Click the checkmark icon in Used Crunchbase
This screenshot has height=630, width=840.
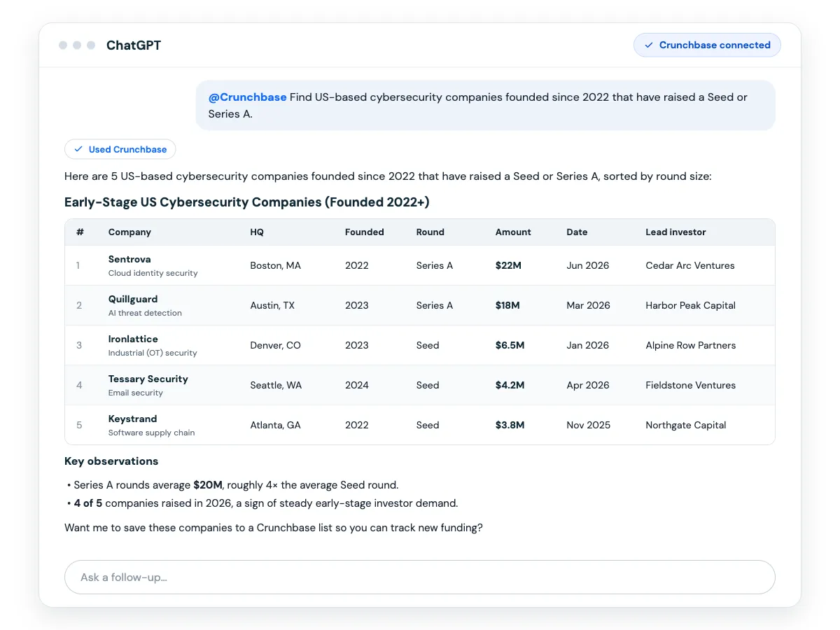pyautogui.click(x=78, y=149)
